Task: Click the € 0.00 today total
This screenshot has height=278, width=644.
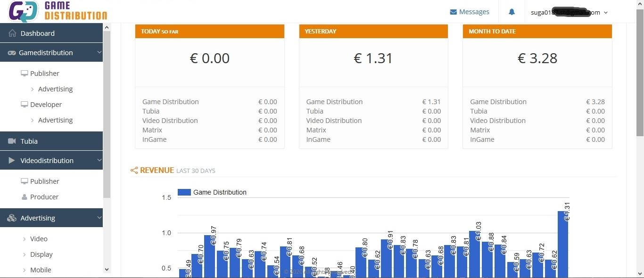Action: (x=210, y=58)
